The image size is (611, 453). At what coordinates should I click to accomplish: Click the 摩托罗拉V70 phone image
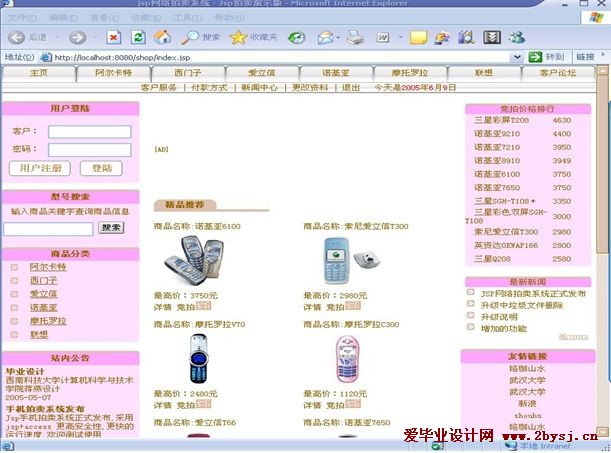coord(198,359)
